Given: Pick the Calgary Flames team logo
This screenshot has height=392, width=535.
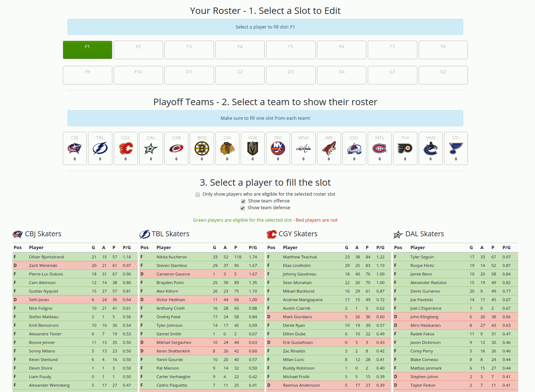Looking at the screenshot, I should (126, 148).
